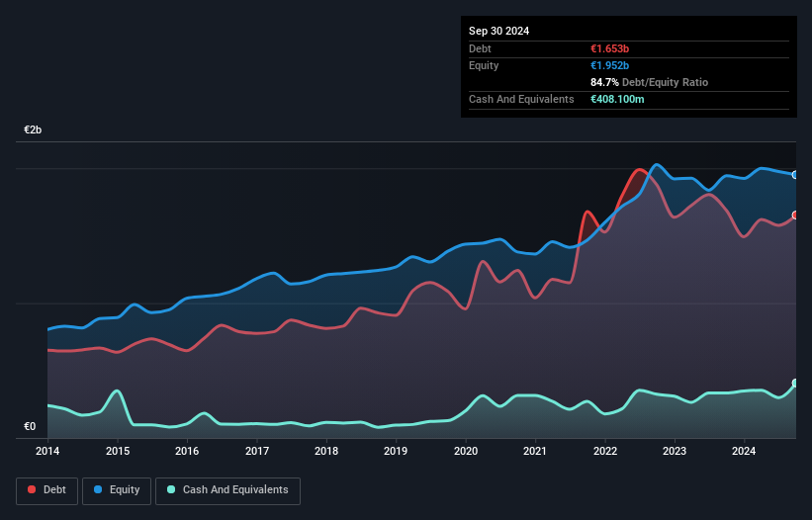Image resolution: width=812 pixels, height=520 pixels.
Task: Click the red Debt legend dot
Action: pos(32,489)
